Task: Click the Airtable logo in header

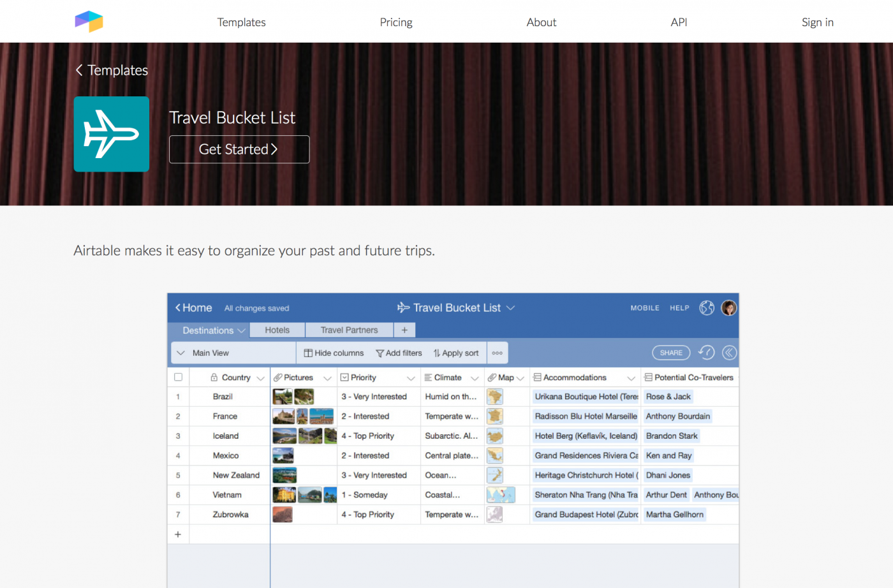Action: coord(89,22)
